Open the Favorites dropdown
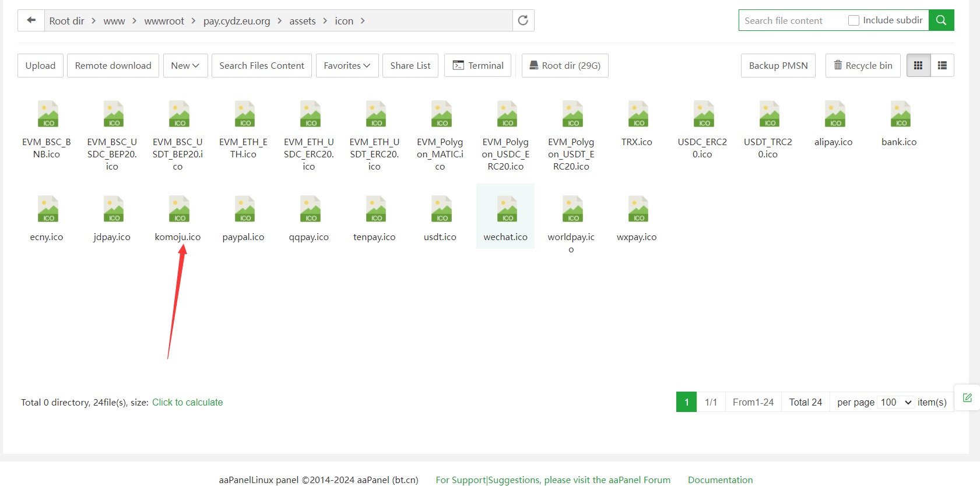 coord(347,65)
